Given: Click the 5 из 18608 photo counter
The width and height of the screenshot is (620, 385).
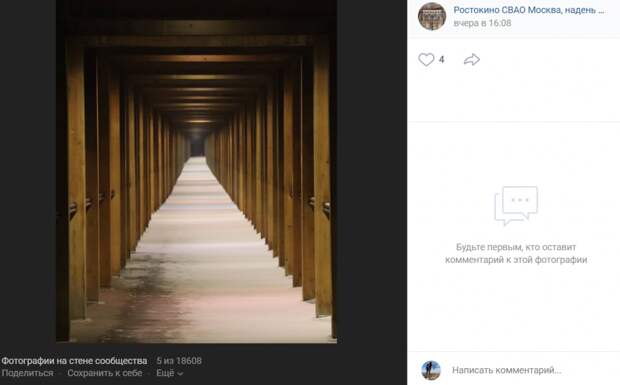Looking at the screenshot, I should (179, 361).
